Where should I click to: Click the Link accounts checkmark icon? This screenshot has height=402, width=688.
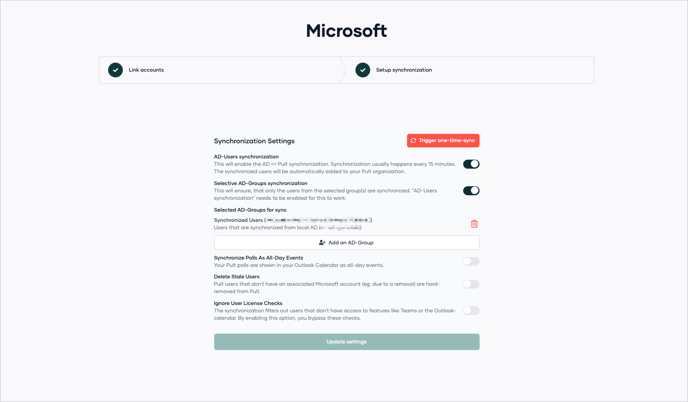116,70
